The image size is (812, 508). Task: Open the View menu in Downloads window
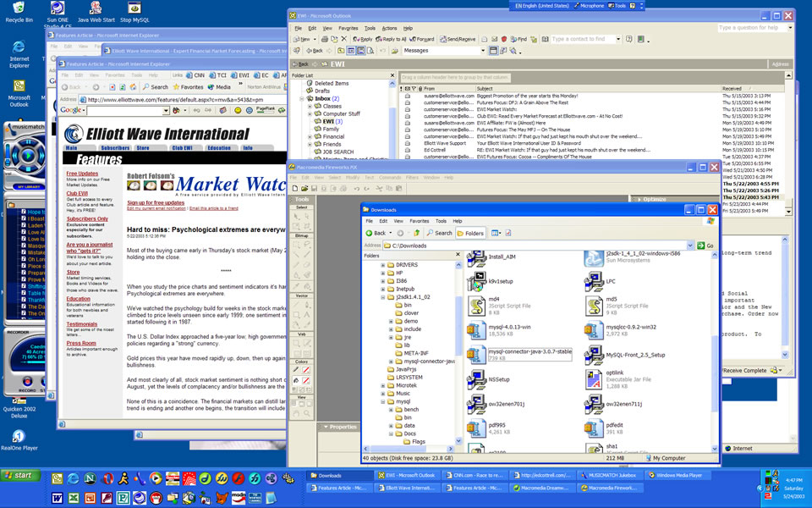click(398, 221)
